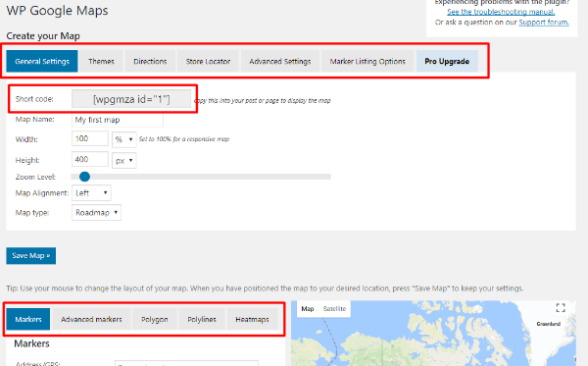Switch to the Themes tab

click(x=101, y=61)
